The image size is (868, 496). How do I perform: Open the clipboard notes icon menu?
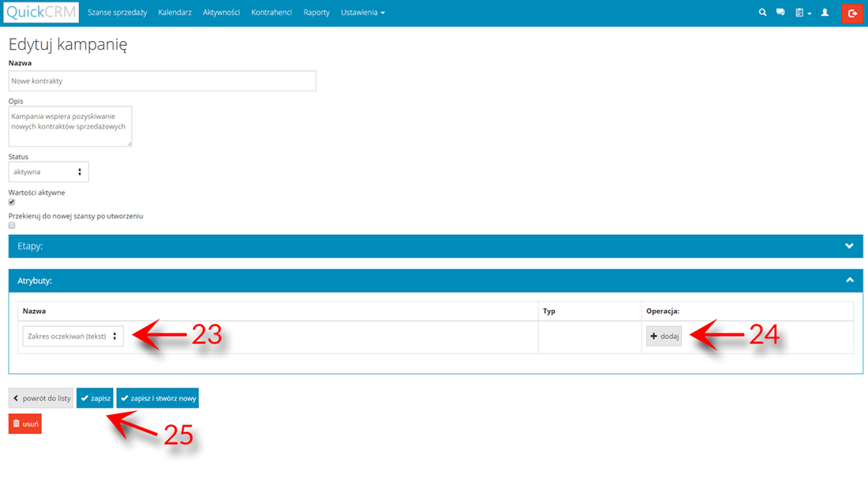click(x=803, y=13)
